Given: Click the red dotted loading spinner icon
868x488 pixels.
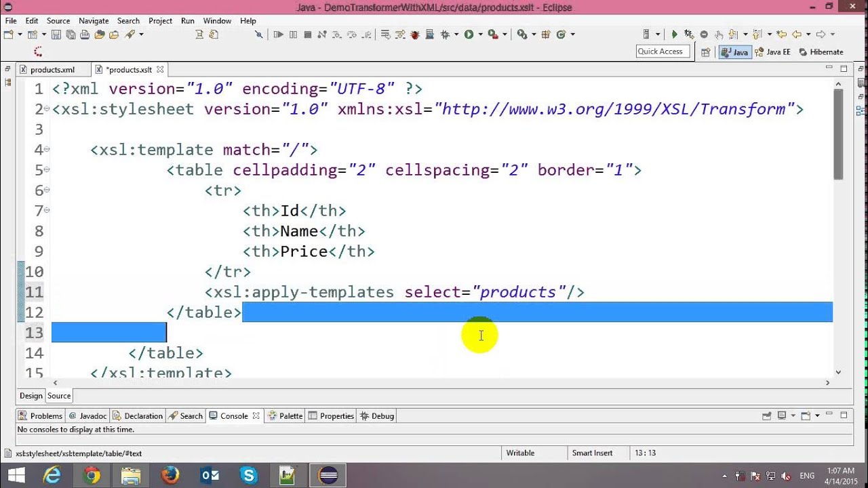Looking at the screenshot, I should tap(38, 52).
